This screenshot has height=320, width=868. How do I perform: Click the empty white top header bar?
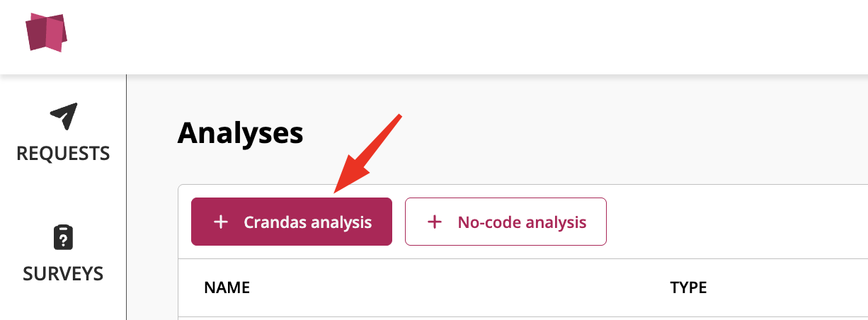click(x=460, y=35)
